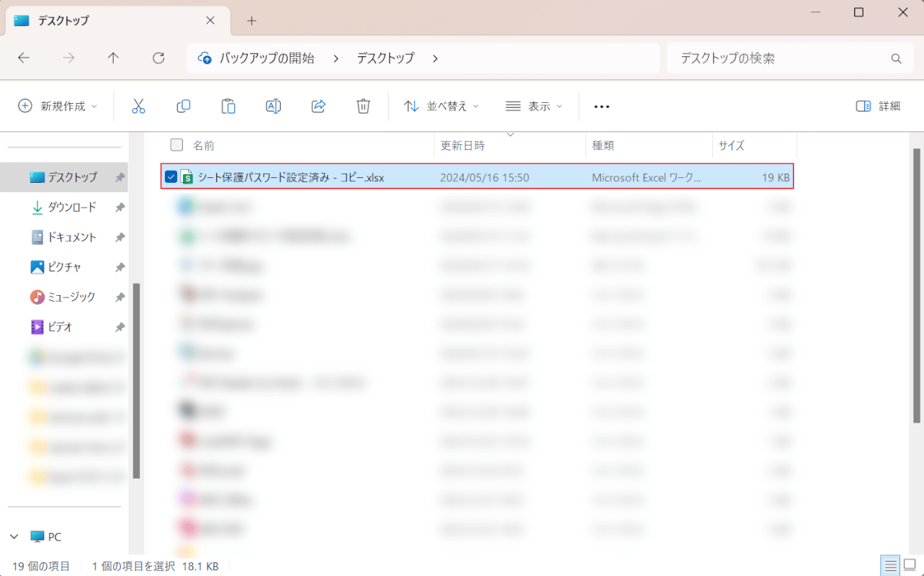Image resolution: width=924 pixels, height=576 pixels.
Task: Refresh the current folder view
Action: coord(159,58)
